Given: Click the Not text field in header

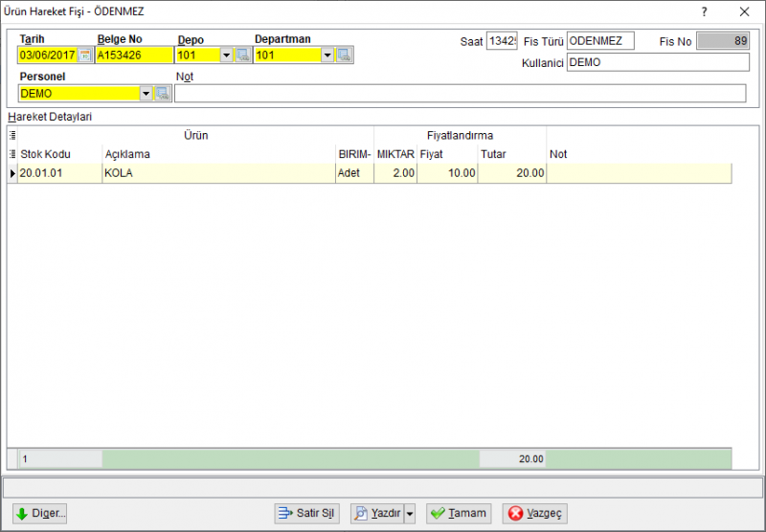Looking at the screenshot, I should [x=461, y=93].
